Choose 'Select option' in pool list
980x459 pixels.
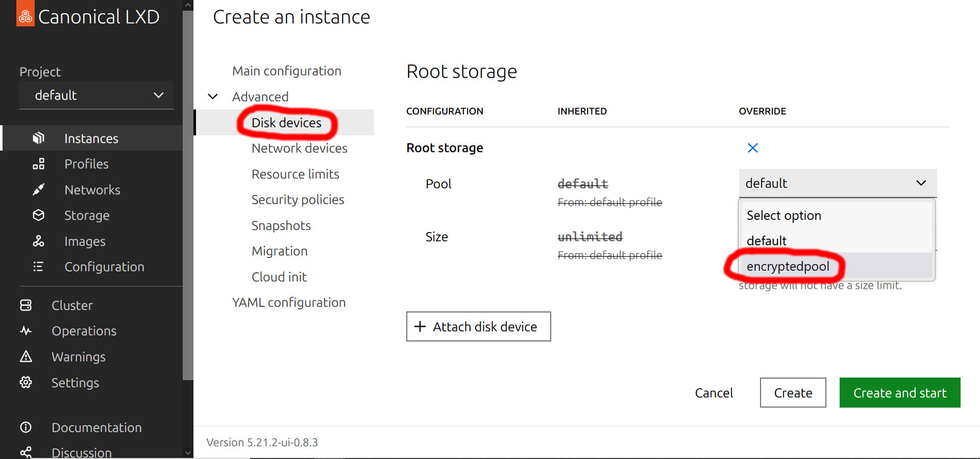837,215
